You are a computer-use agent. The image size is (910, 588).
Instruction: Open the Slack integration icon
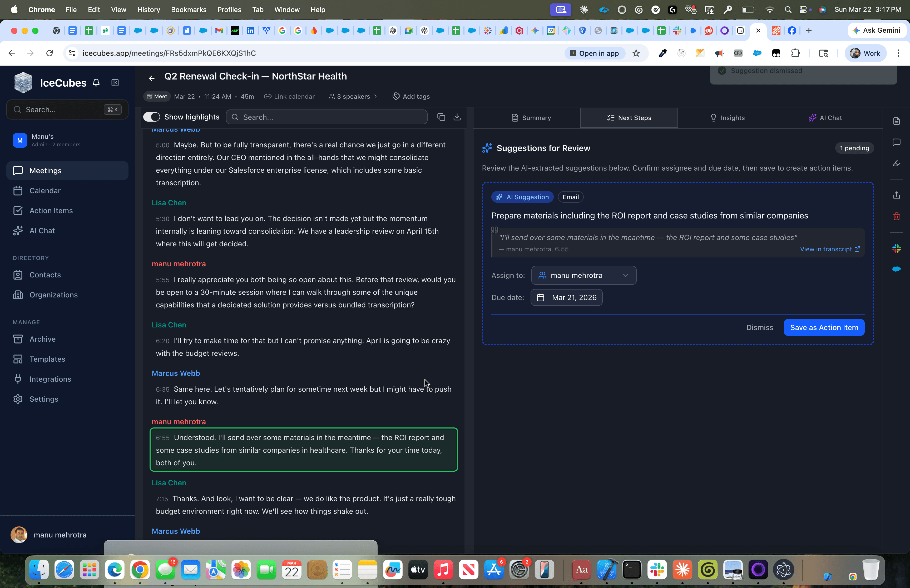coord(897,248)
